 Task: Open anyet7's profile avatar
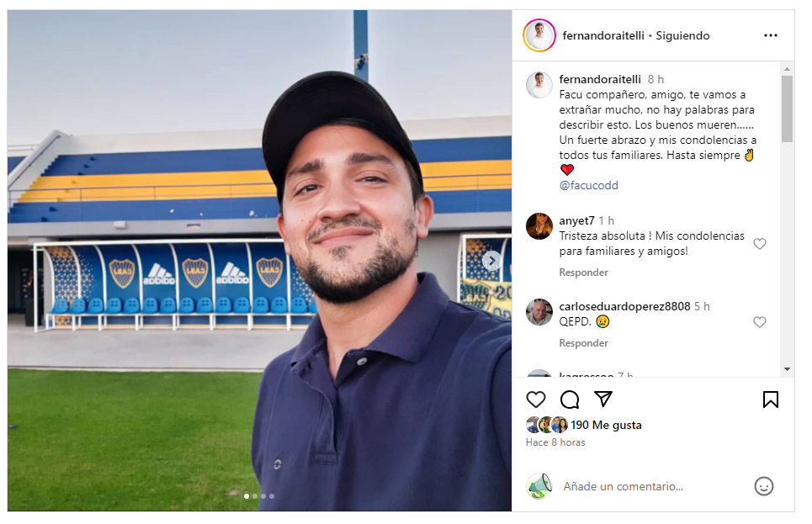(x=539, y=226)
